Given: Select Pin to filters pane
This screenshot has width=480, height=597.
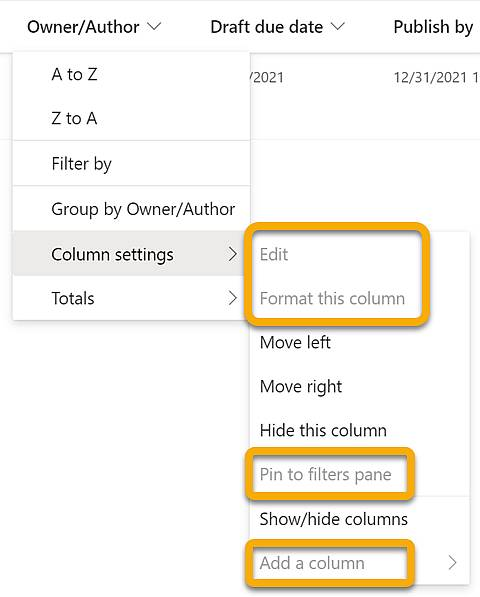Looking at the screenshot, I should (325, 474).
